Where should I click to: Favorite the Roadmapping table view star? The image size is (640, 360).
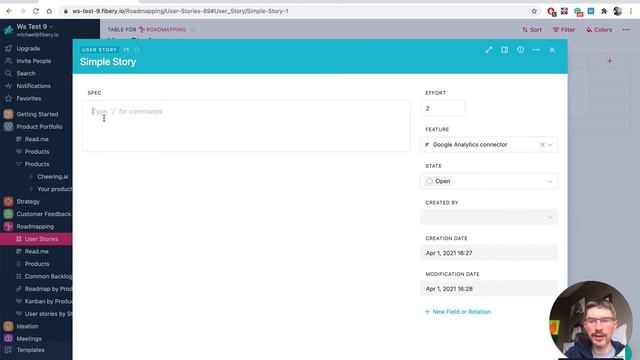tap(193, 29)
